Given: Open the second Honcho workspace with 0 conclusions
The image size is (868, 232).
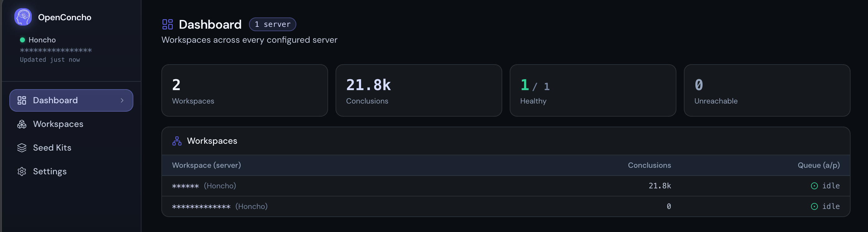Looking at the screenshot, I should point(505,206).
